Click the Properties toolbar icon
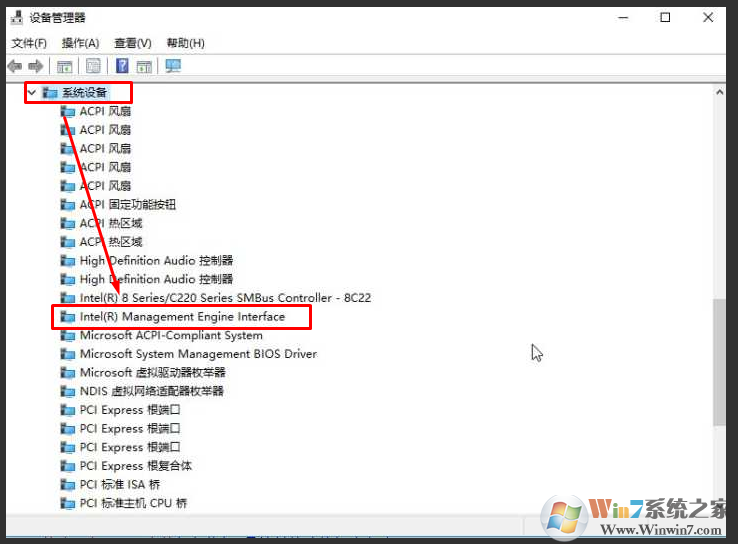This screenshot has width=738, height=544. 93,66
